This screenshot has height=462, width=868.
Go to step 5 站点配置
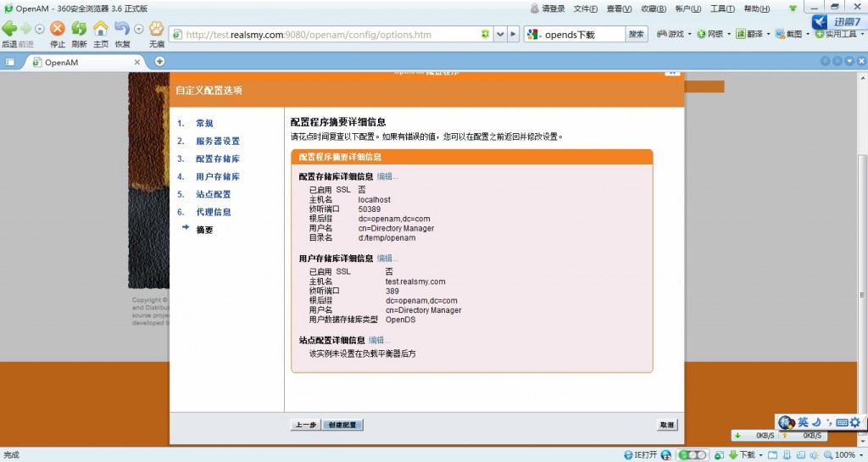(x=213, y=194)
